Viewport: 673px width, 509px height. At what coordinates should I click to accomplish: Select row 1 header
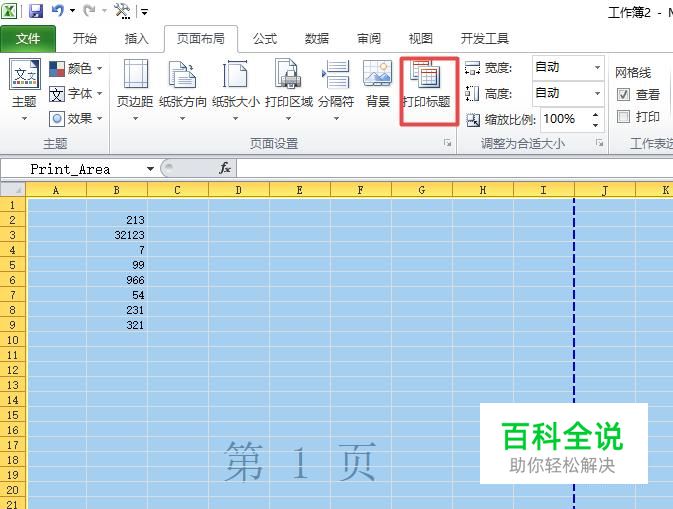click(x=12, y=205)
